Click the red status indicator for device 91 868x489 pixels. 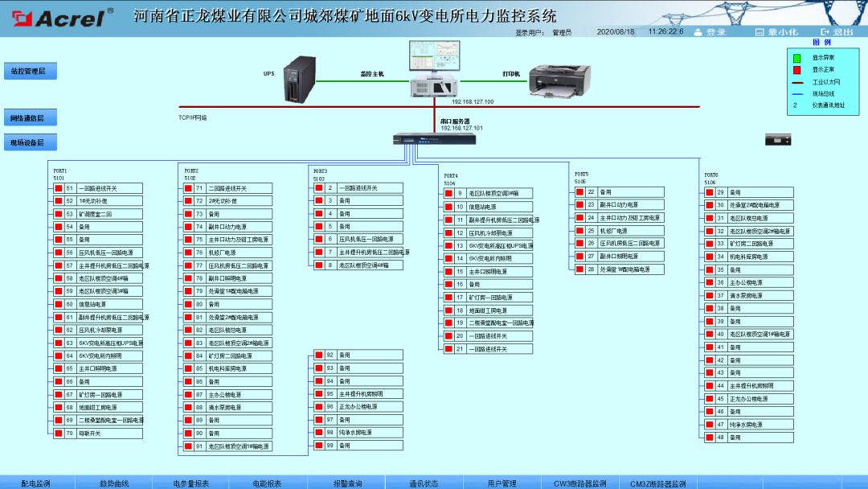click(188, 446)
